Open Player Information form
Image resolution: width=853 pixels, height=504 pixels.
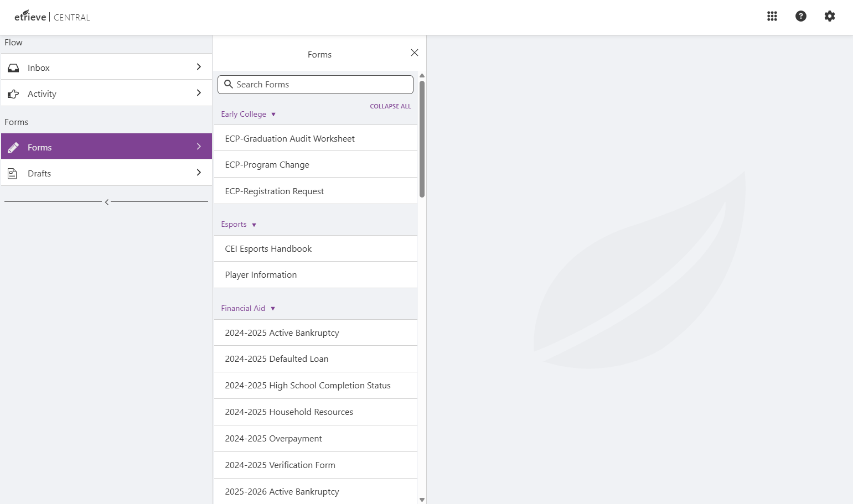(316, 274)
